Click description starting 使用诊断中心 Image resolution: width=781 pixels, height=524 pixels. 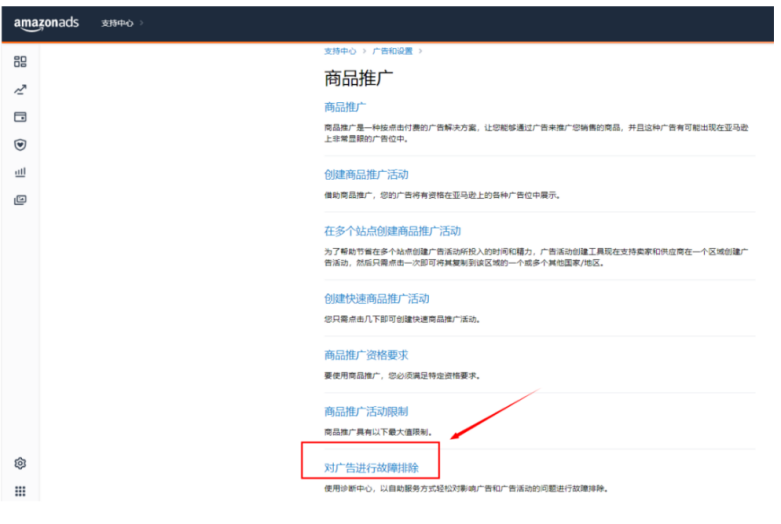(466, 489)
